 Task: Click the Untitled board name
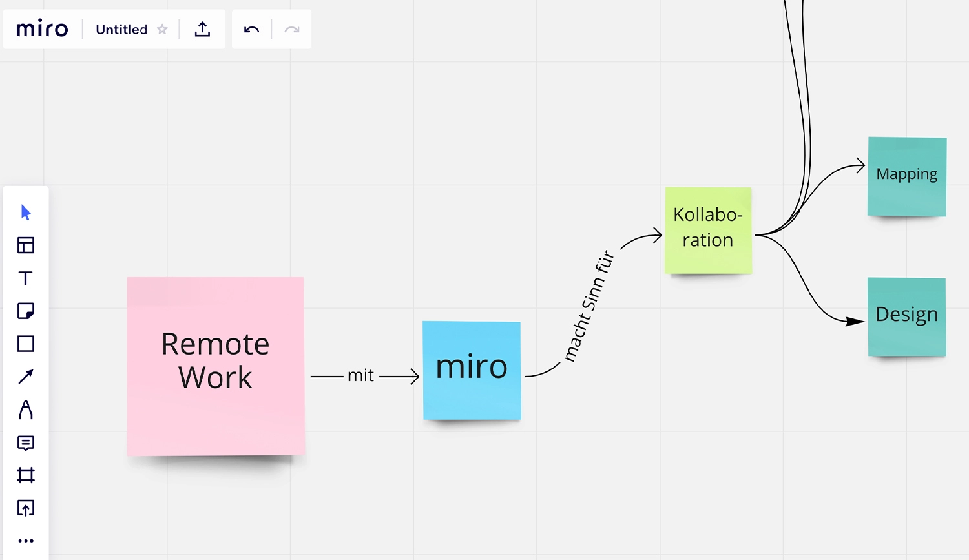click(x=121, y=29)
